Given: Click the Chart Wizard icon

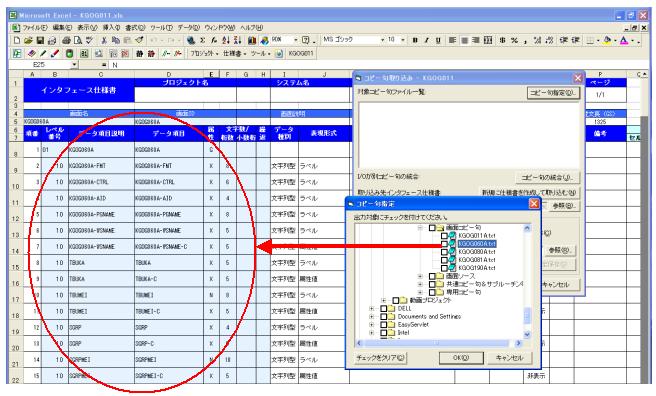Looking at the screenshot, I should point(252,41).
